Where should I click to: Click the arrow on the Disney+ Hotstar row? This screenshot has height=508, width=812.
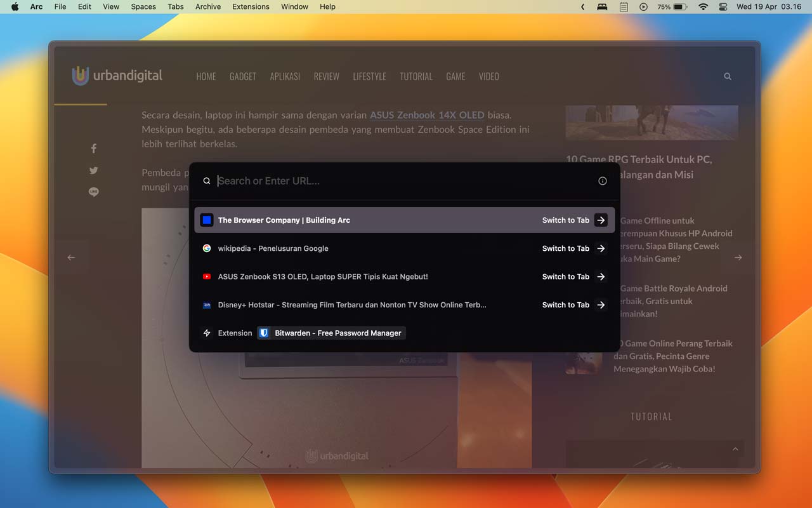(600, 305)
